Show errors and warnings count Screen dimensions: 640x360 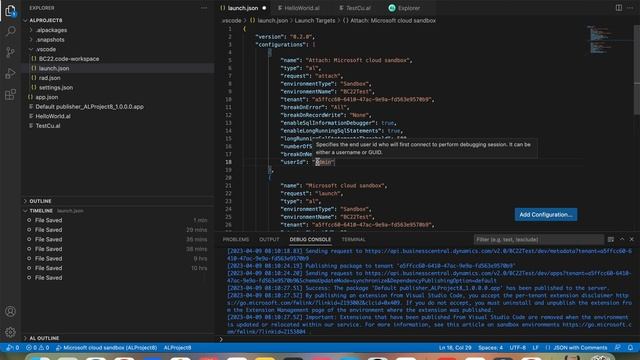pyautogui.click(x=37, y=348)
